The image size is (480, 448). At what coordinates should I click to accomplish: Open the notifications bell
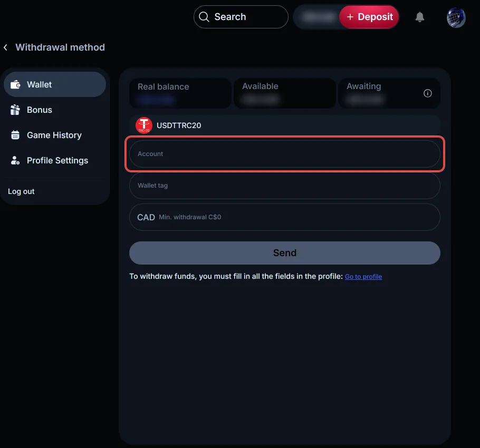coord(420,17)
